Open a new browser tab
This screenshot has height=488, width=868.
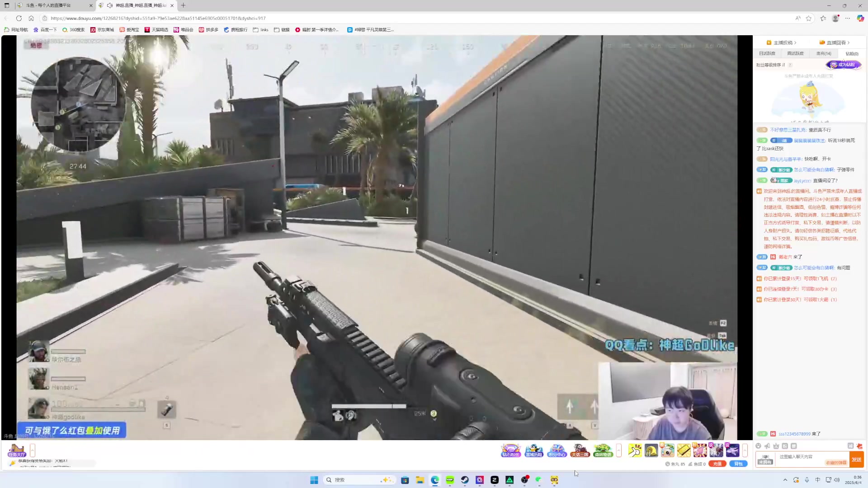pos(183,5)
